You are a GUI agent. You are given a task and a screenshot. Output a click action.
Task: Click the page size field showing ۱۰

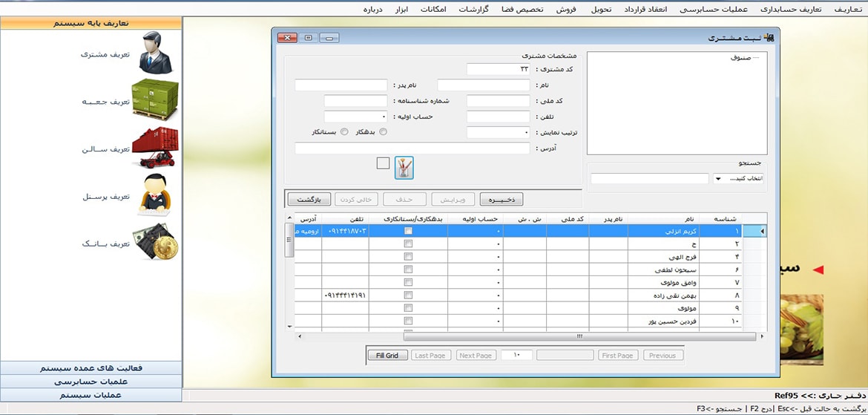[x=517, y=355]
